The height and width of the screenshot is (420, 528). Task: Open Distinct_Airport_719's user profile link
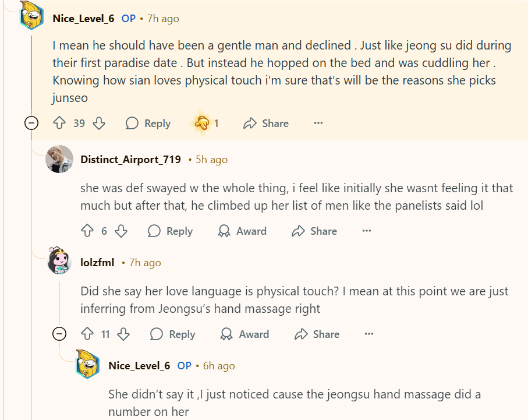point(130,159)
